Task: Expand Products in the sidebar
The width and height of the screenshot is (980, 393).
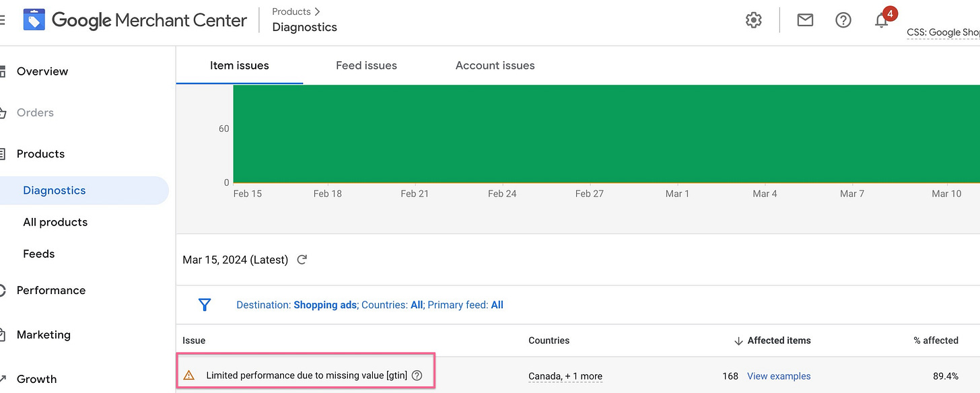Action: pos(40,154)
